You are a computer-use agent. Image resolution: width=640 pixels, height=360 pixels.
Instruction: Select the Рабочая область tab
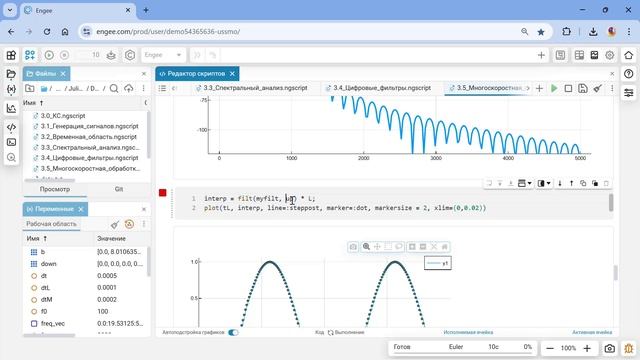[51, 224]
